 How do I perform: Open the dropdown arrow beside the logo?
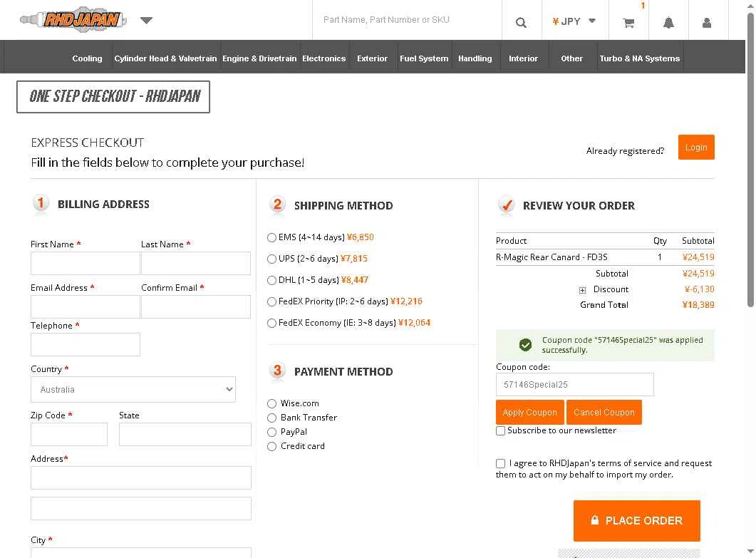point(147,20)
